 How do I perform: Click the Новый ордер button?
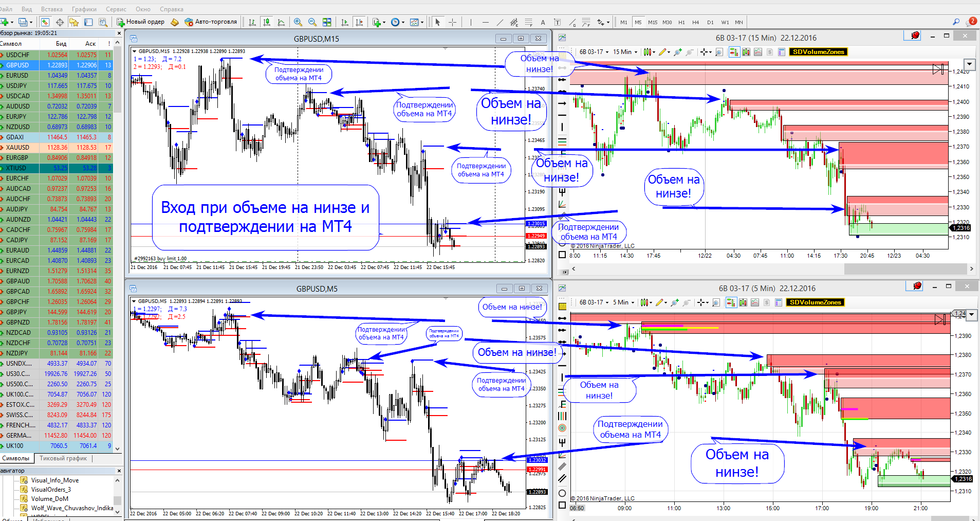141,22
